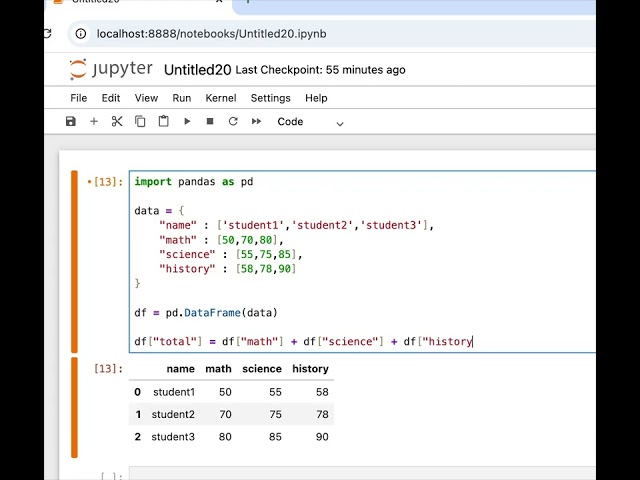
Task: Click the "history" : [58,78,90] line
Action: tap(228, 269)
